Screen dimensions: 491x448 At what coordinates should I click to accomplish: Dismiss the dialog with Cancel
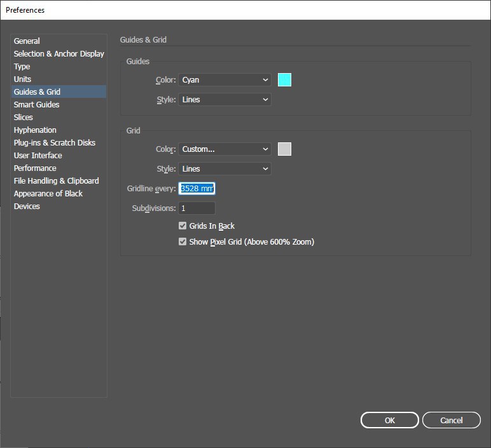pos(451,420)
